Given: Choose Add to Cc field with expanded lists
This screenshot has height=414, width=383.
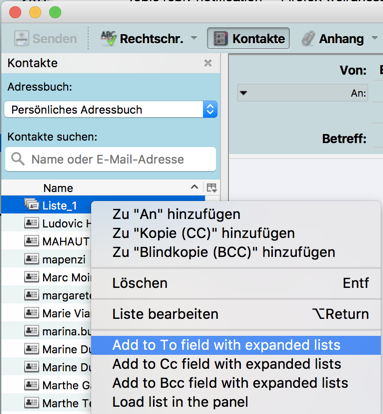Looking at the screenshot, I should tap(236, 364).
